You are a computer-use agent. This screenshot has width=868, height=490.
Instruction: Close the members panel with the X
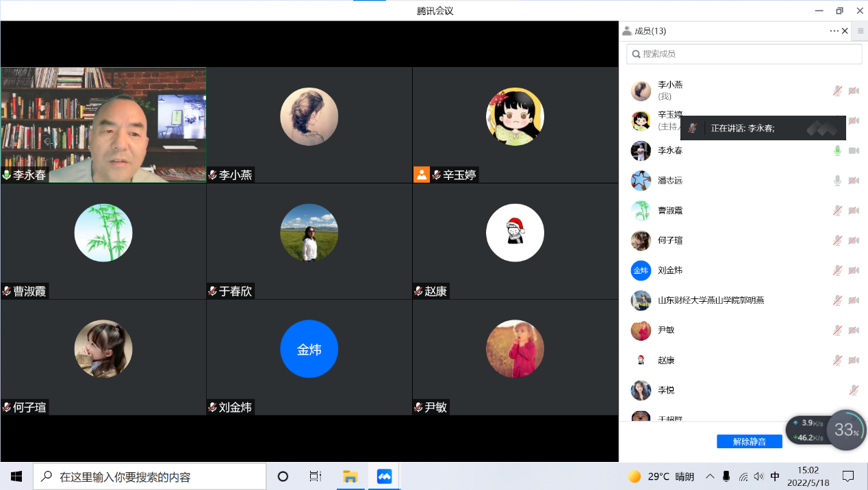(845, 31)
